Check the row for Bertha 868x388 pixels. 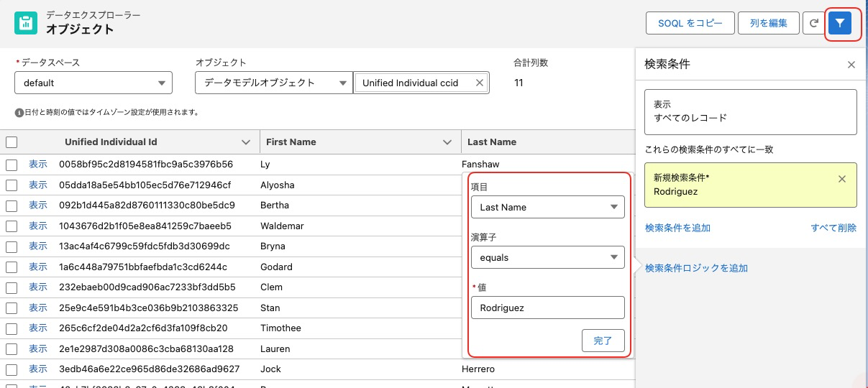tap(12, 205)
